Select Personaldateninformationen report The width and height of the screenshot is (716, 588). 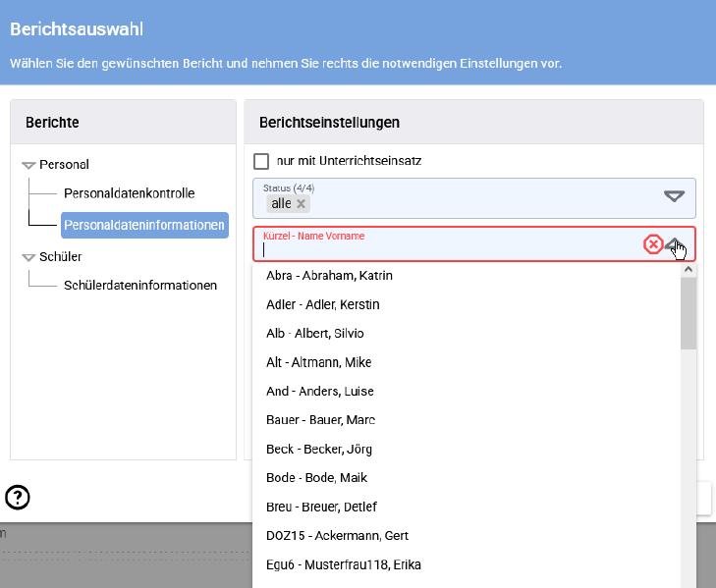144,225
